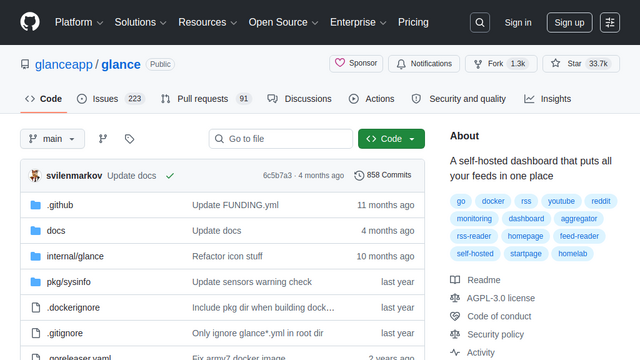Switch to the Code tab
640x360 pixels.
pos(44,99)
